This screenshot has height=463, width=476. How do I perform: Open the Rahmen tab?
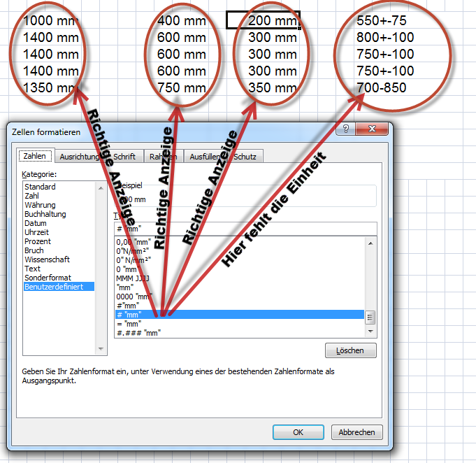pos(164,157)
